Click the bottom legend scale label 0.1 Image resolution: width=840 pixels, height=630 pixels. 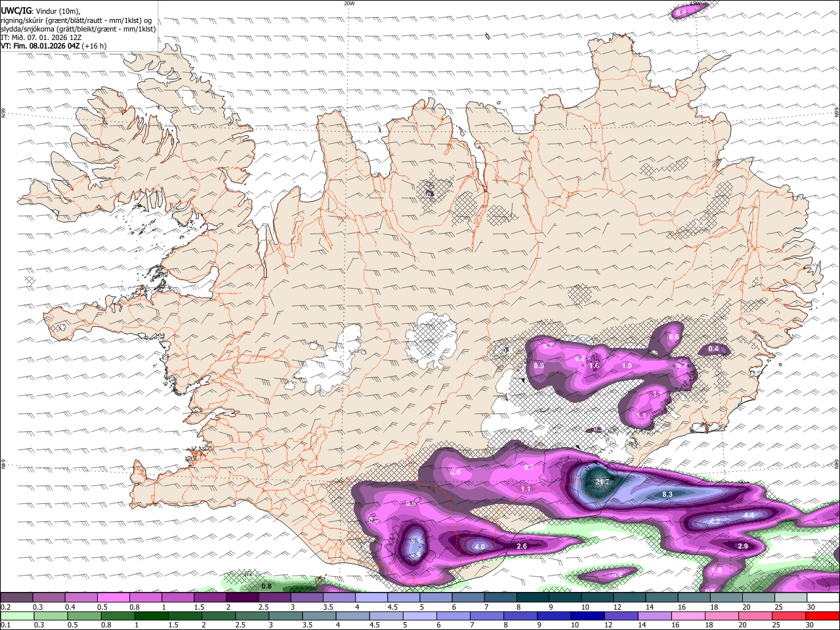(x=5, y=625)
